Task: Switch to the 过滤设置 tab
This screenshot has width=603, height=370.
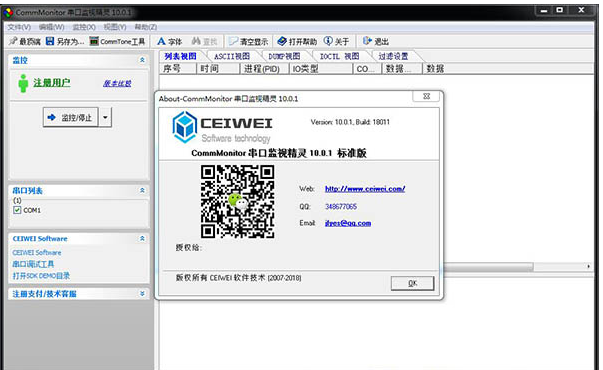Action: (393, 56)
